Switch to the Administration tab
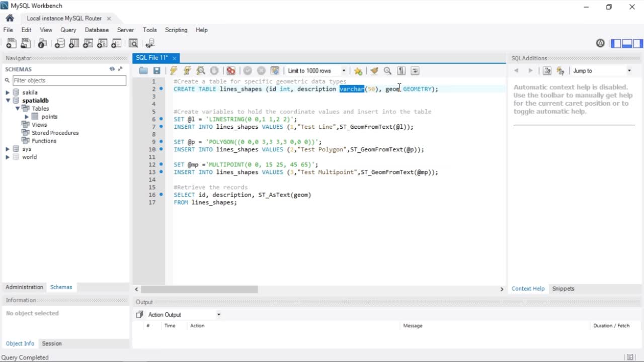The width and height of the screenshot is (644, 362). point(24,287)
